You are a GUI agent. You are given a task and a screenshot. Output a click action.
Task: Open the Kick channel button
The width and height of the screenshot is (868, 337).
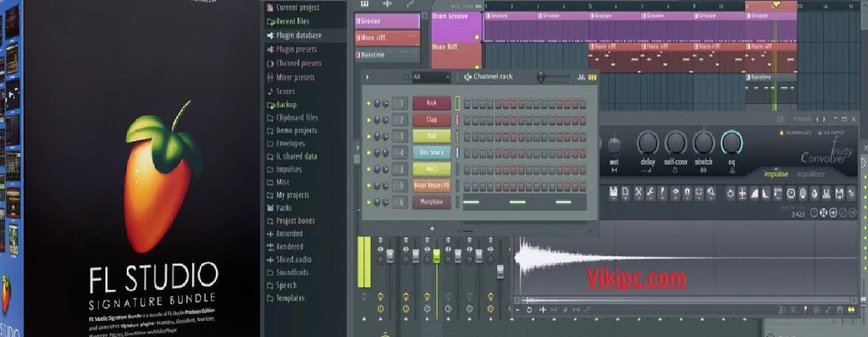click(431, 103)
